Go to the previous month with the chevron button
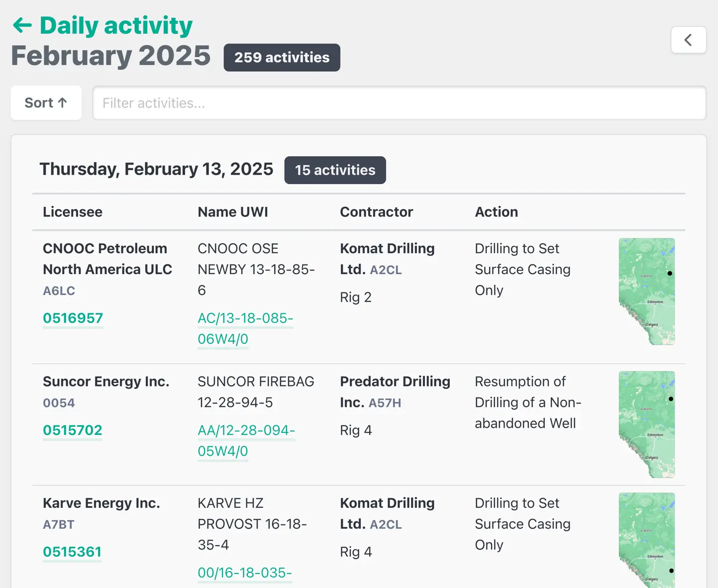This screenshot has height=588, width=718. coord(689,40)
